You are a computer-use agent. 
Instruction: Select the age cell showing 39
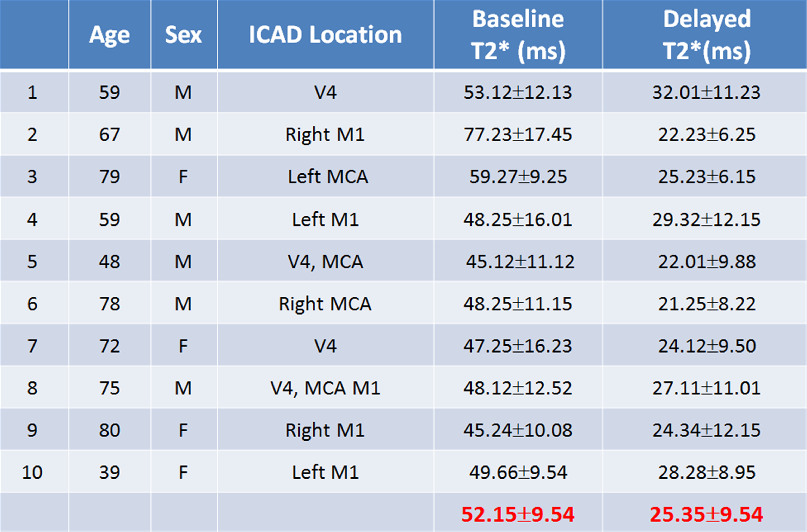(x=109, y=472)
